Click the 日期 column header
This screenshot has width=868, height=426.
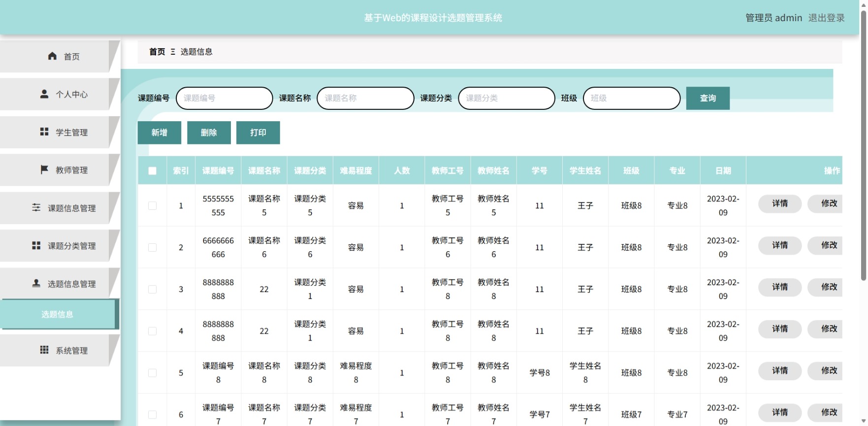coord(723,171)
